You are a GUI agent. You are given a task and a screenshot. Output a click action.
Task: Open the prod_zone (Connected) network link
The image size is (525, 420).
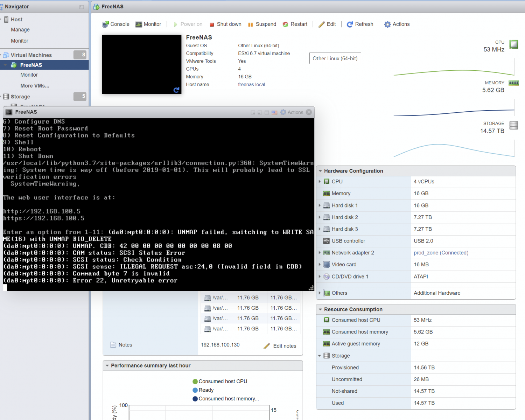(441, 253)
